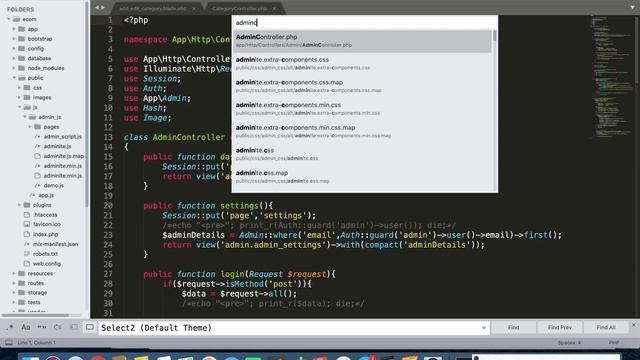The image size is (640, 360).
Task: Open the find history dropdown arrow
Action: tap(484, 328)
